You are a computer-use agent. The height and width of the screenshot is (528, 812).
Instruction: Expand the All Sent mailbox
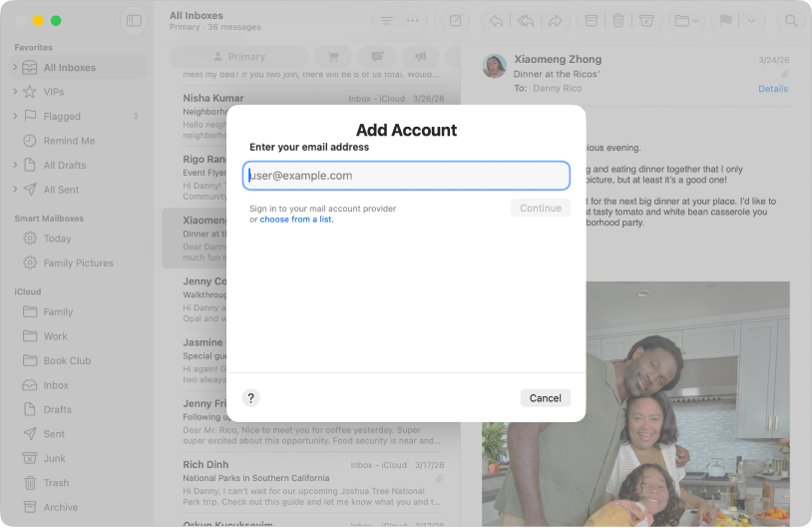15,189
